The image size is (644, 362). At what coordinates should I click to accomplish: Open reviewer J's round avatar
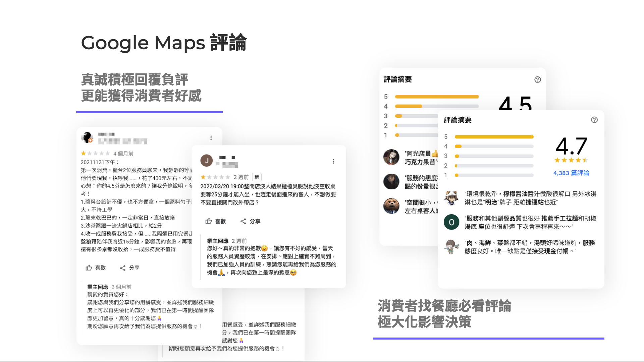point(207,161)
